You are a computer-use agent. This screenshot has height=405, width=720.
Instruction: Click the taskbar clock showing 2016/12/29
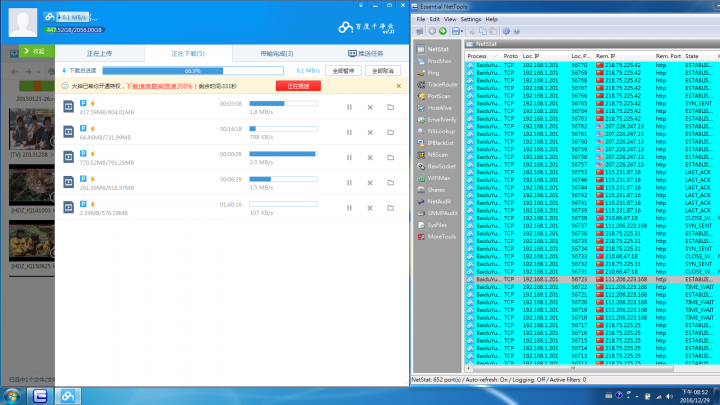coord(694,396)
